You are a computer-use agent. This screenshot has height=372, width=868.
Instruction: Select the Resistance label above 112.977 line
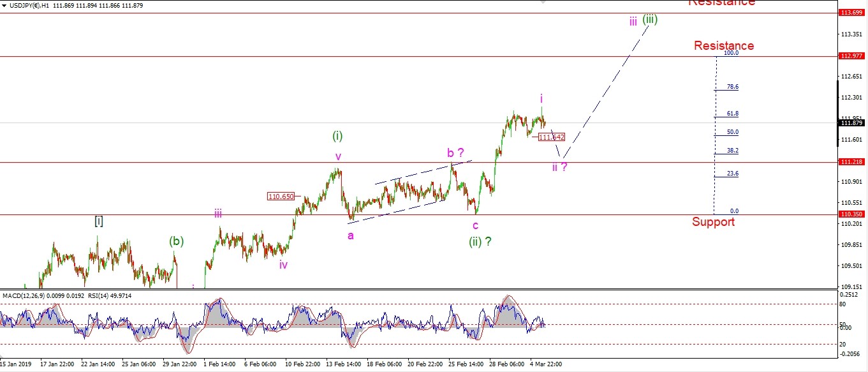click(723, 46)
